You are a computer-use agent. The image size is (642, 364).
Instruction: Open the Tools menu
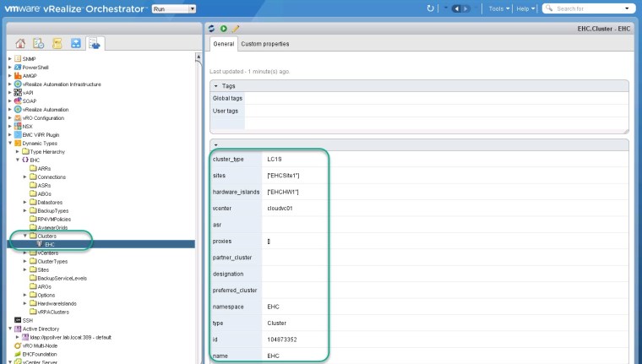500,8
